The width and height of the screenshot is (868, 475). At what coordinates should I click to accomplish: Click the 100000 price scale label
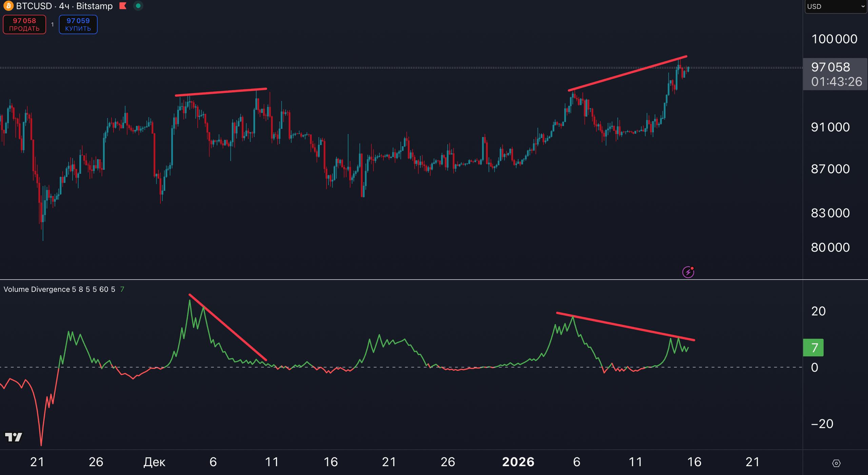(834, 39)
